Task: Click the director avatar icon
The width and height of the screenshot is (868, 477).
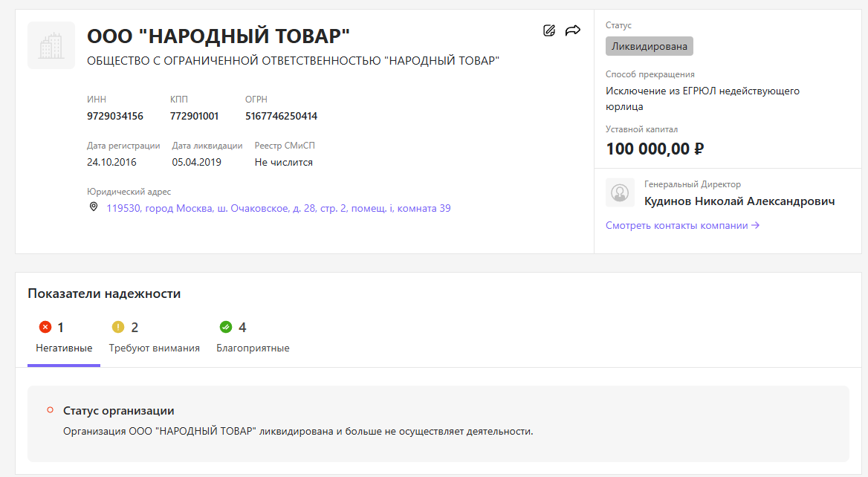Action: pos(620,192)
